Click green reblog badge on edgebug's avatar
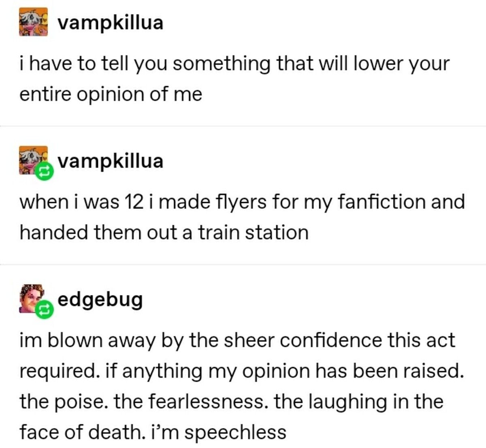Screen dimensions: 486x448 [x=43, y=310]
